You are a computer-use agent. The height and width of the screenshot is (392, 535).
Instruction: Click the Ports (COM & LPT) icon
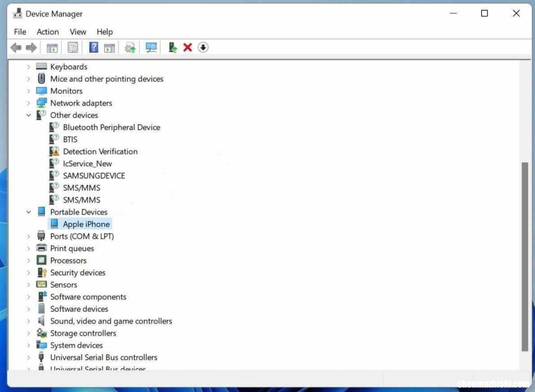41,235
